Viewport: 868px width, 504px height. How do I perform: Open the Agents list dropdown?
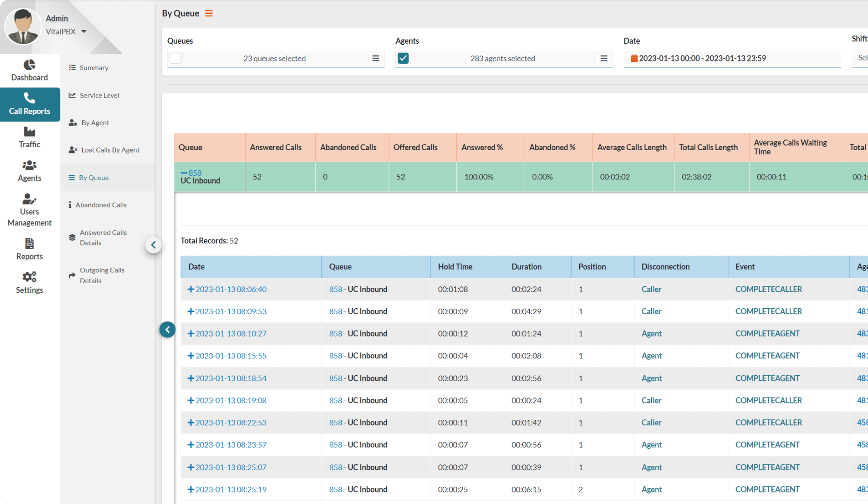tap(603, 59)
